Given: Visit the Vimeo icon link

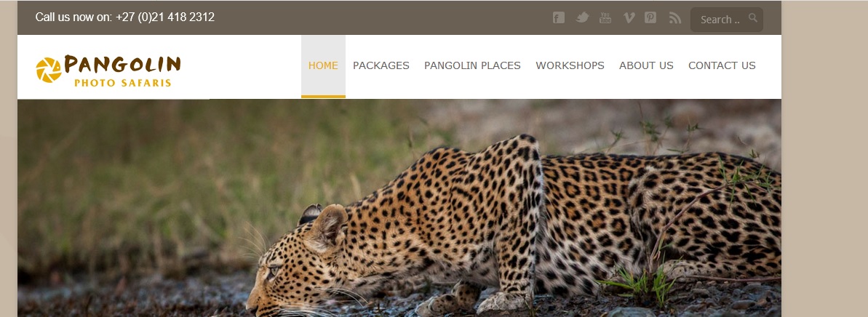Looking at the screenshot, I should [629, 17].
